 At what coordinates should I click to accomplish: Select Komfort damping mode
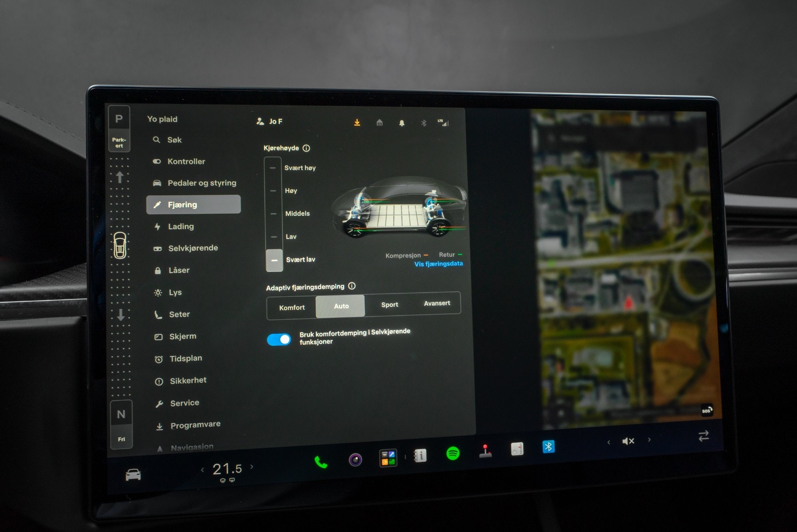coord(292,307)
